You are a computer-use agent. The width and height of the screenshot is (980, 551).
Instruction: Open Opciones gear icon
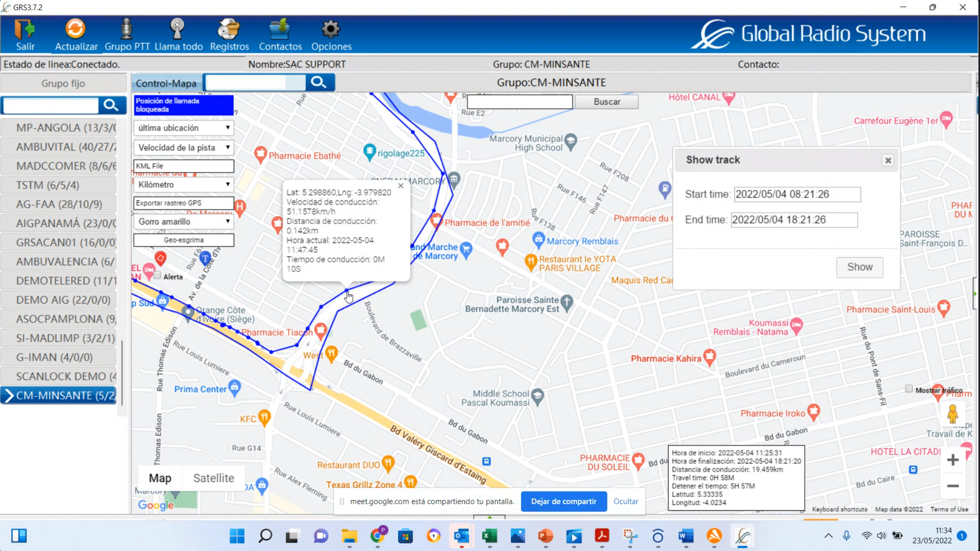331,29
